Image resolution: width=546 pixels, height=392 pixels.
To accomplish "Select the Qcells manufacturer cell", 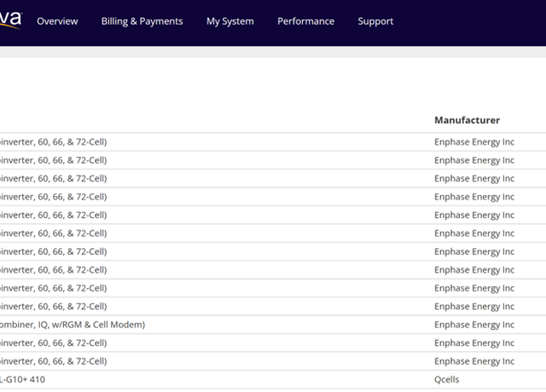I will coord(447,379).
